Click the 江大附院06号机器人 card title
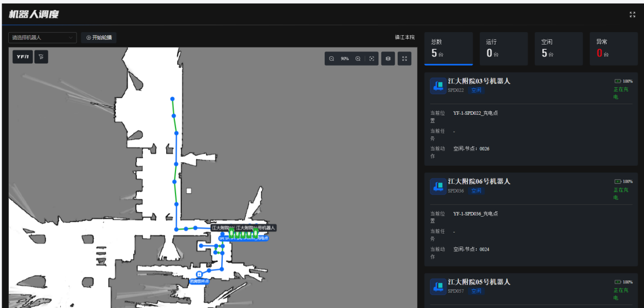Viewport: 644px width, 308px height. click(x=479, y=182)
